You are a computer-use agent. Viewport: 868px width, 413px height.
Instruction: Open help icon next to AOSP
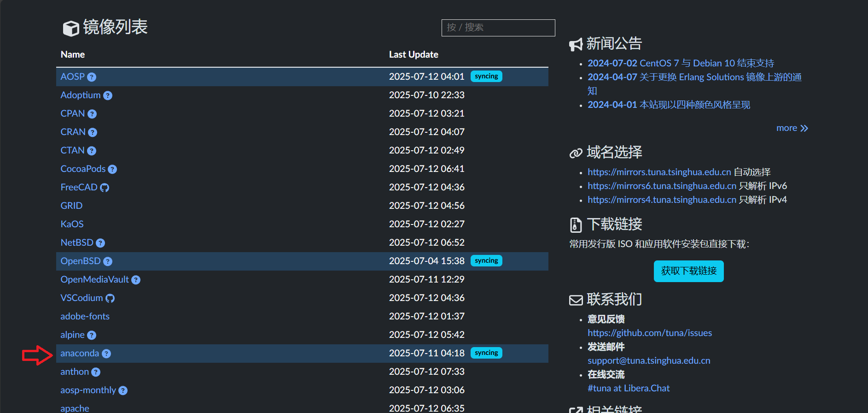pos(92,77)
